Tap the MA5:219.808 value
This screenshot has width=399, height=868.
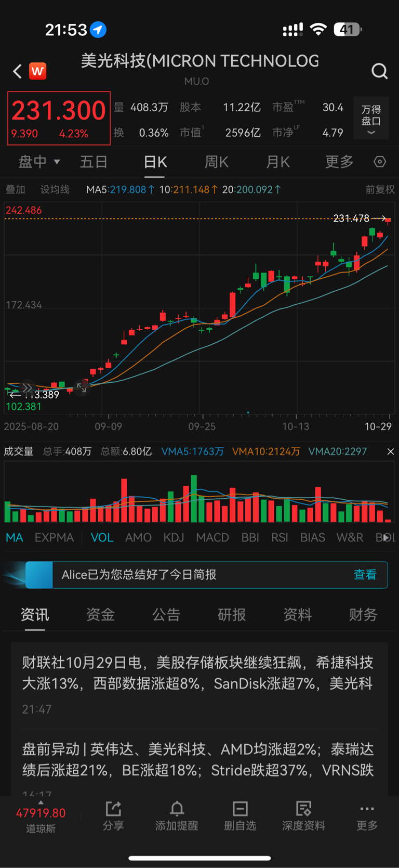click(x=120, y=189)
